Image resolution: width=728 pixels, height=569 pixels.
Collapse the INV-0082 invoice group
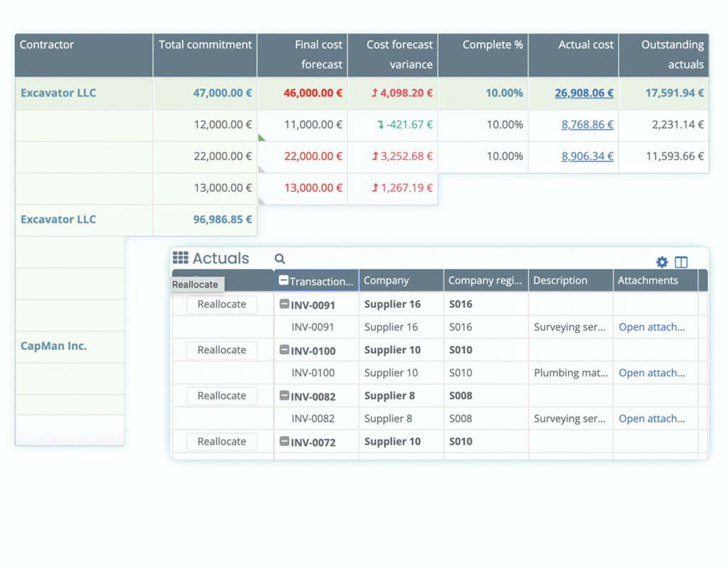pos(283,396)
